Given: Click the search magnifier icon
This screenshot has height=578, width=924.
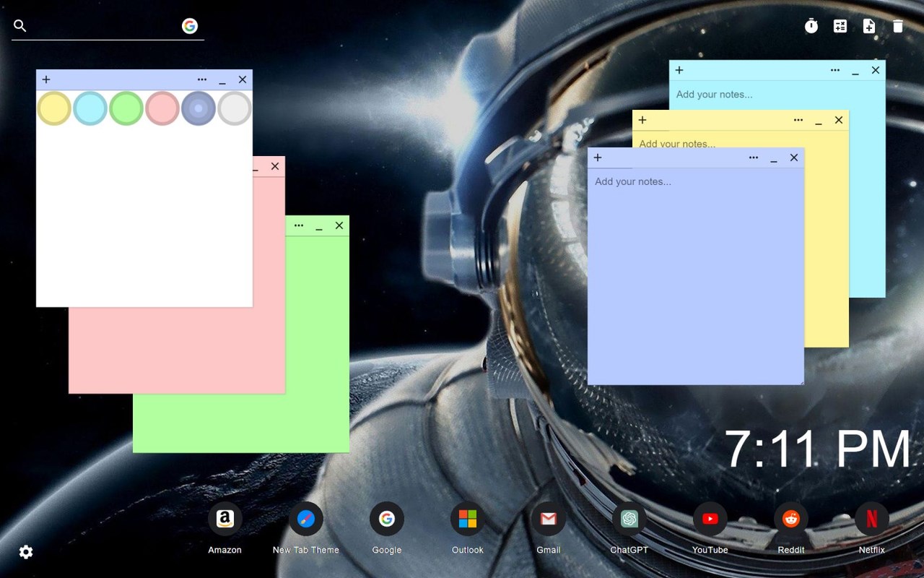Looking at the screenshot, I should point(20,26).
